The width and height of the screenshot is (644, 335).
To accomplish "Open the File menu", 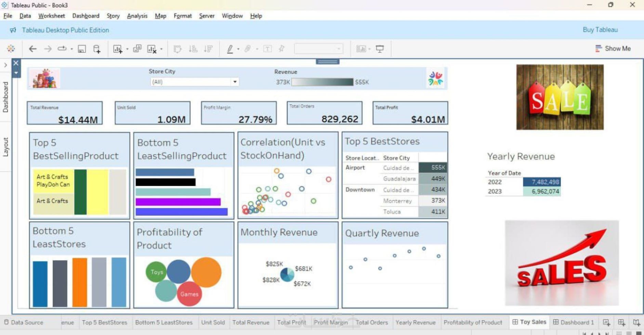I will tap(8, 16).
